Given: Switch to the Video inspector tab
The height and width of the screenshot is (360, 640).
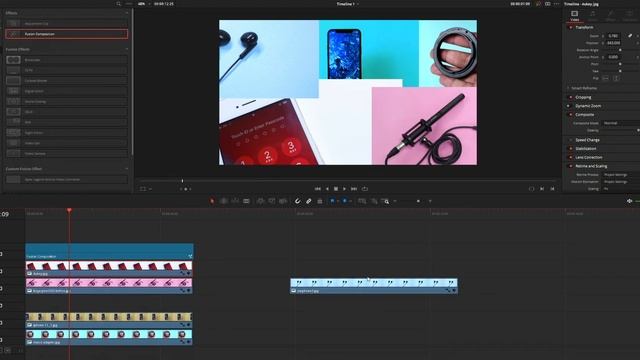Looking at the screenshot, I should tap(575, 16).
